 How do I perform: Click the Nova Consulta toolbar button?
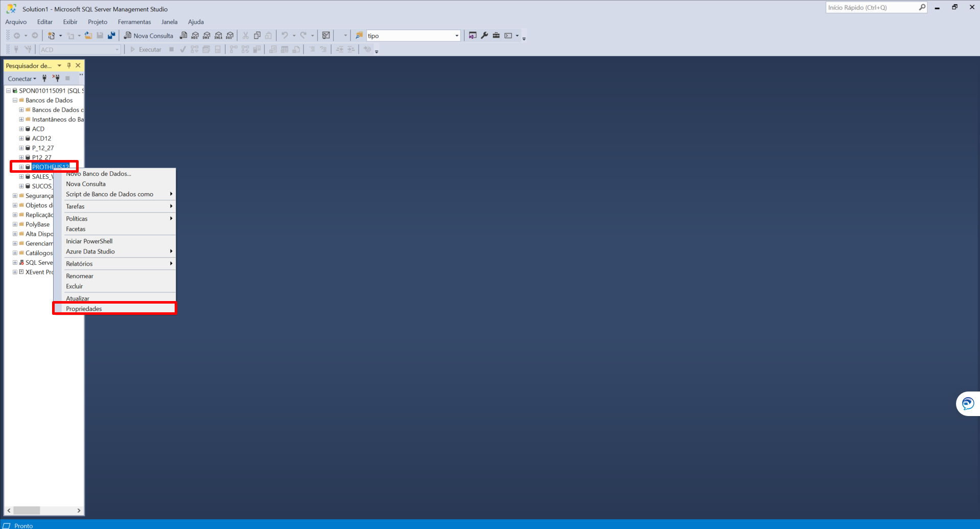click(149, 36)
